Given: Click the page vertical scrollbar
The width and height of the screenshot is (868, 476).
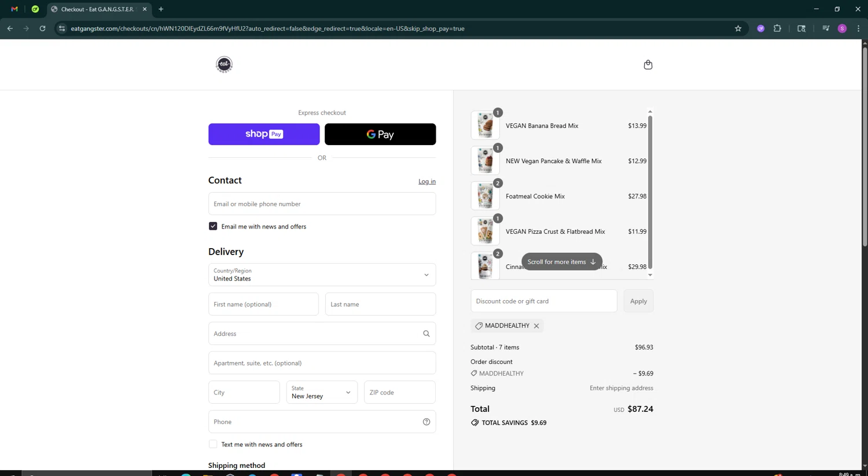Looking at the screenshot, I should point(865,146).
